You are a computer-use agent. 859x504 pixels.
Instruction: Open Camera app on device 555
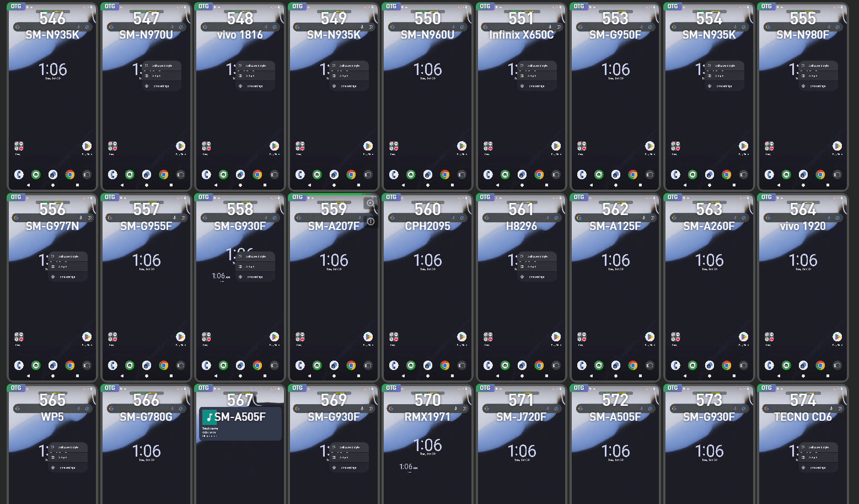837,175
